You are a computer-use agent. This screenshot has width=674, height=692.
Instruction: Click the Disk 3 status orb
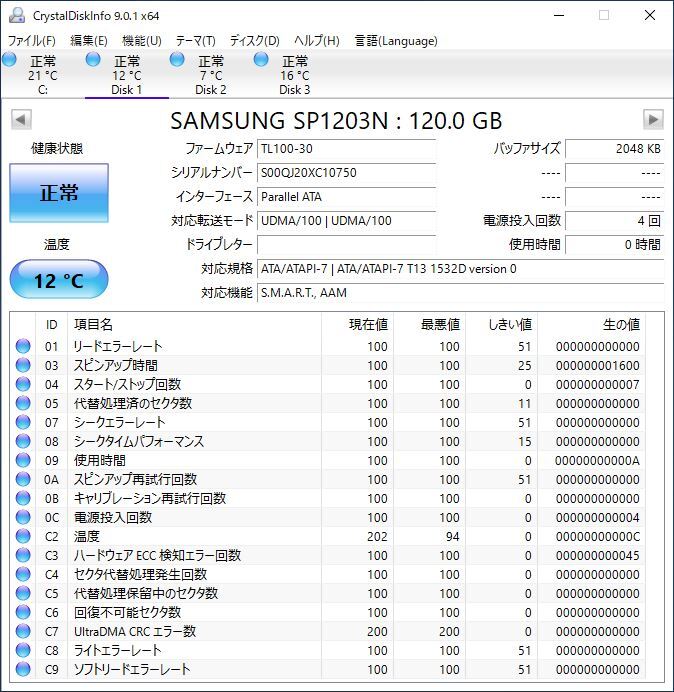[x=261, y=59]
